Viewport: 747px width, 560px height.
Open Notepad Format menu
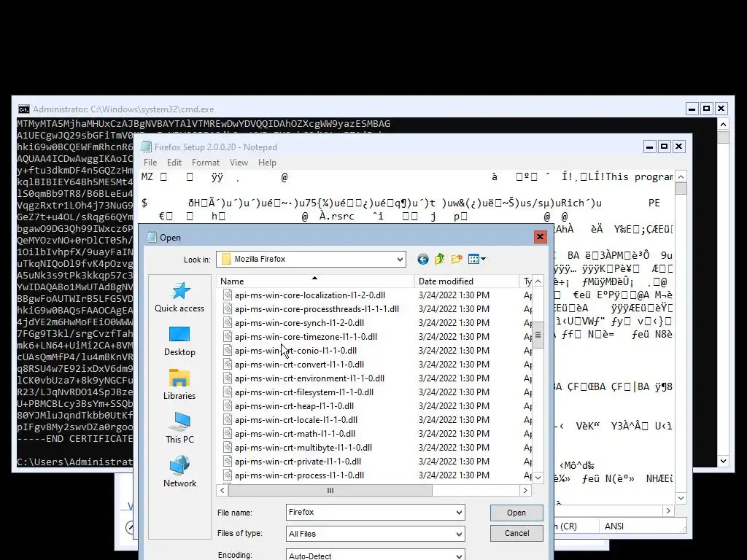click(205, 163)
